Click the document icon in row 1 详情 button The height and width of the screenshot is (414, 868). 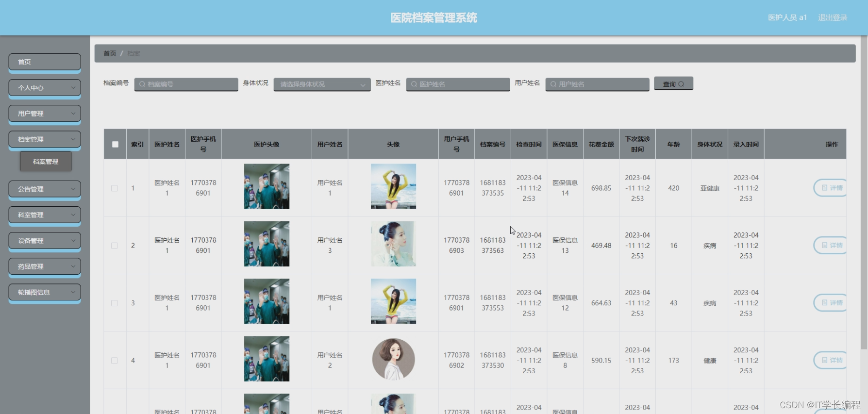click(824, 188)
